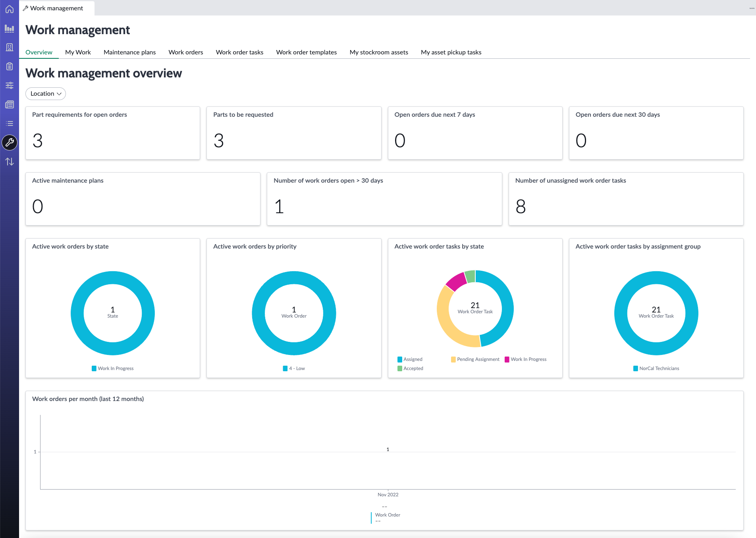Viewport: 756px width, 538px height.
Task: Click the Assigned legend swatch
Action: (x=400, y=359)
